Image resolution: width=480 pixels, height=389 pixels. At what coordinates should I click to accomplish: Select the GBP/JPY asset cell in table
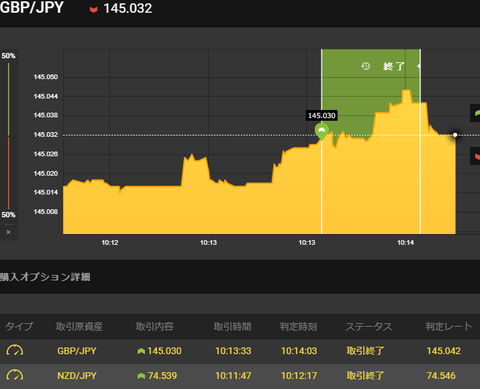point(77,351)
